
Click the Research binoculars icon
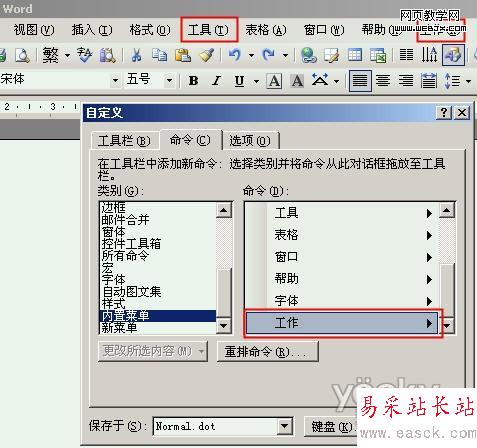(x=107, y=55)
